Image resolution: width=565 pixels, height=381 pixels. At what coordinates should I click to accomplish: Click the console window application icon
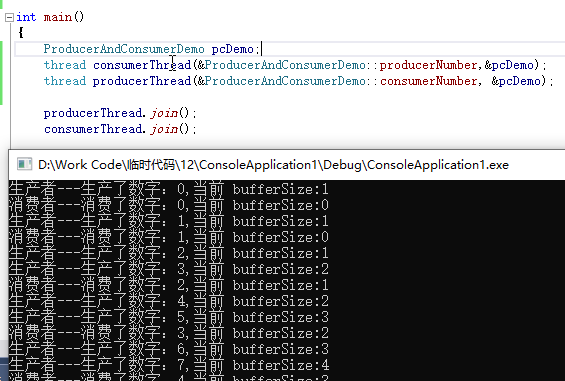25,164
